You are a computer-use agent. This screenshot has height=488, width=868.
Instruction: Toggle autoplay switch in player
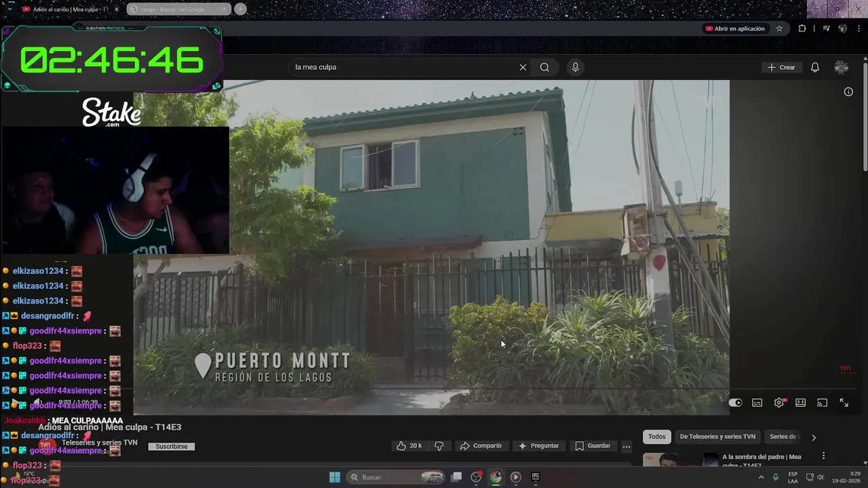point(736,403)
